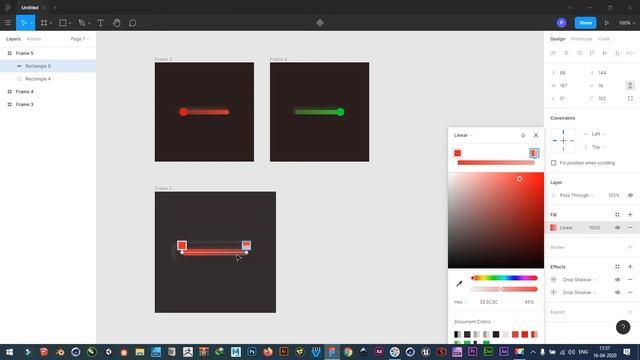Image resolution: width=640 pixels, height=360 pixels.
Task: Click the user avatar P
Action: pos(561,23)
